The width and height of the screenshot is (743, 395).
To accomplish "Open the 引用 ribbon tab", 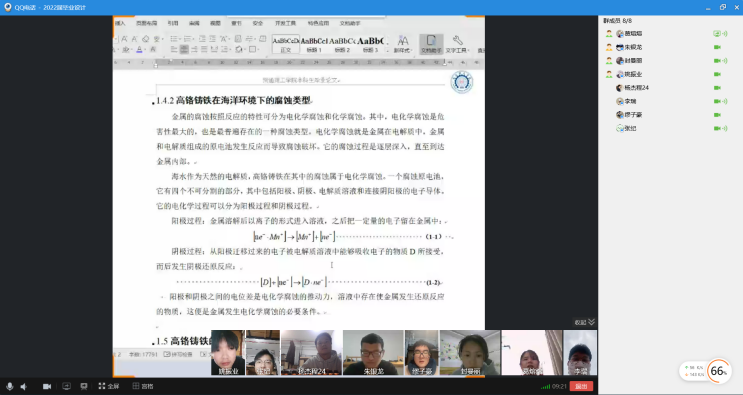I will (x=172, y=23).
